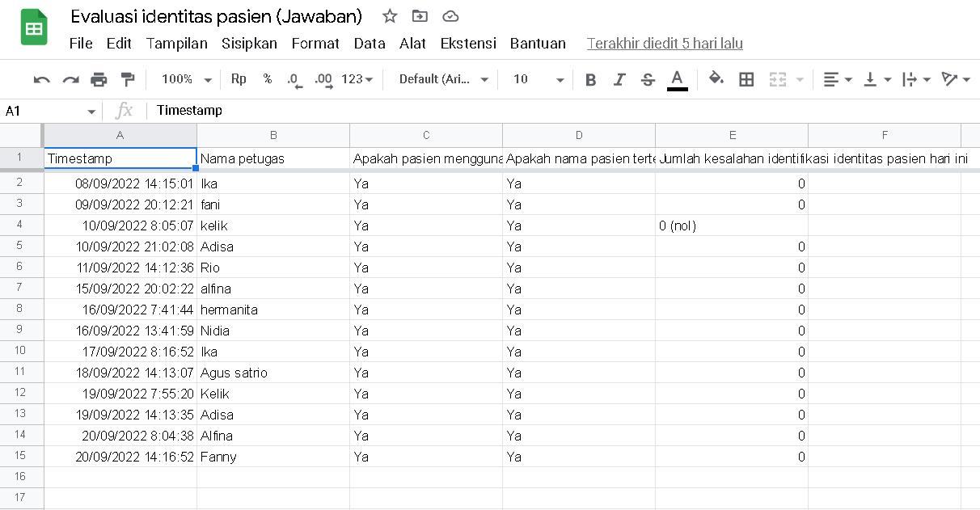This screenshot has width=980, height=510.
Task: Select the cell containing 'Nidia'
Action: pos(273,331)
